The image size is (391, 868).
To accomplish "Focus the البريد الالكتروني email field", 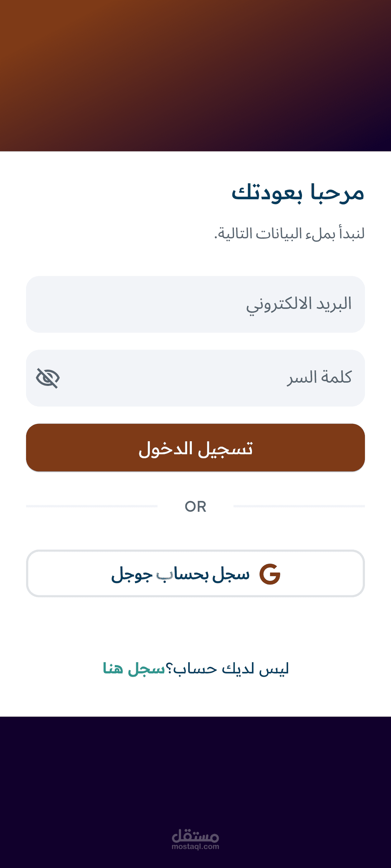I will tap(195, 304).
